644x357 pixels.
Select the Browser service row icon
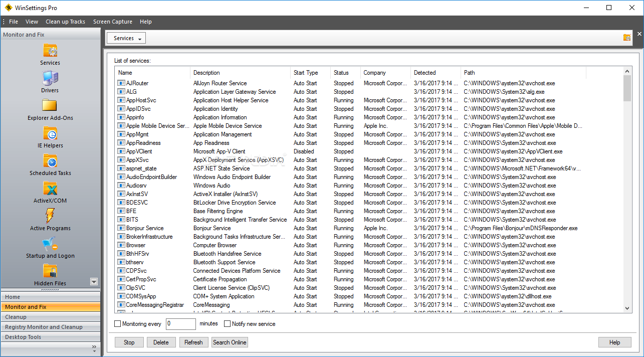pyautogui.click(x=121, y=245)
